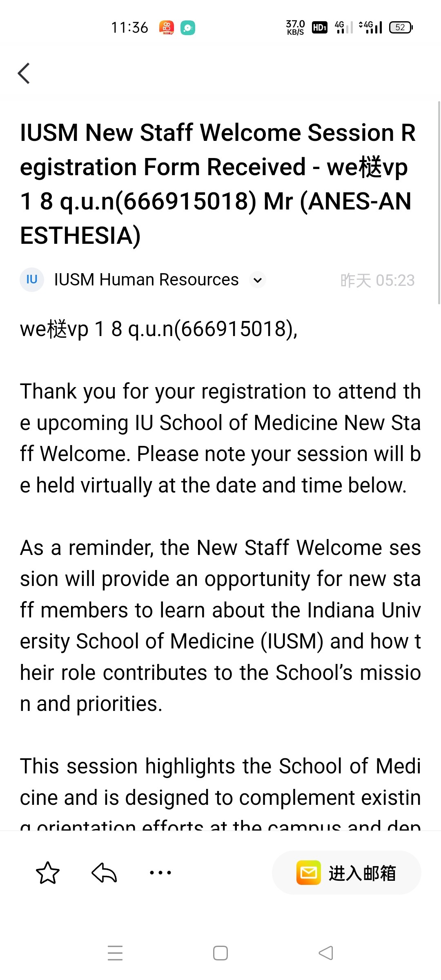Image resolution: width=441 pixels, height=980 pixels.
Task: Star this email as favorite
Action: tap(48, 873)
